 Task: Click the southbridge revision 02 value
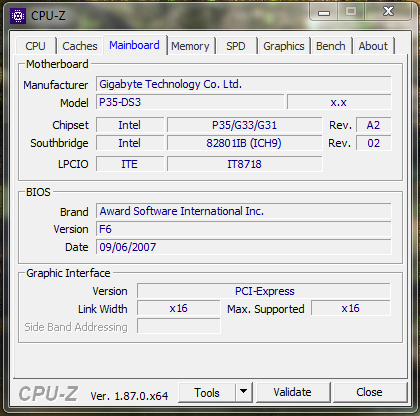(373, 143)
